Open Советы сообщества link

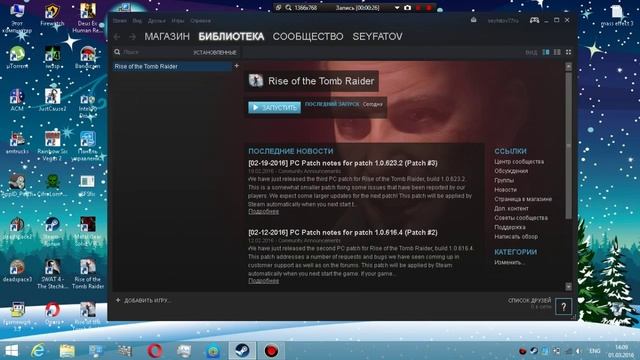(x=521, y=218)
